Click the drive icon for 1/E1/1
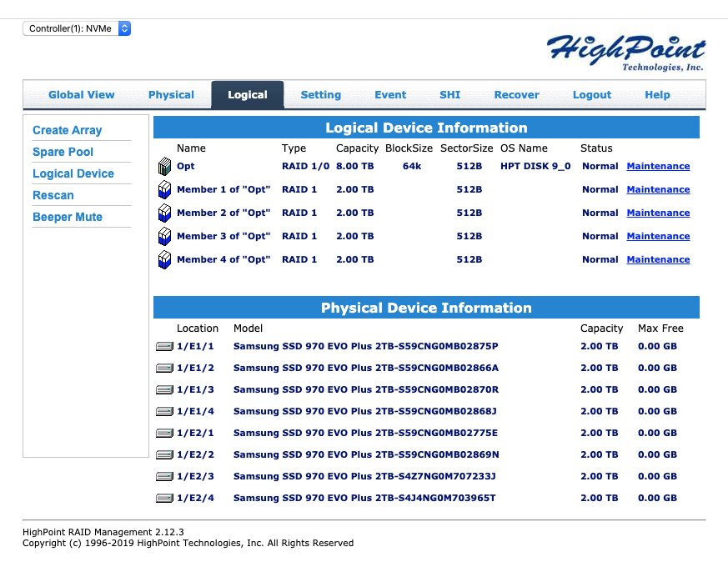 [x=164, y=346]
